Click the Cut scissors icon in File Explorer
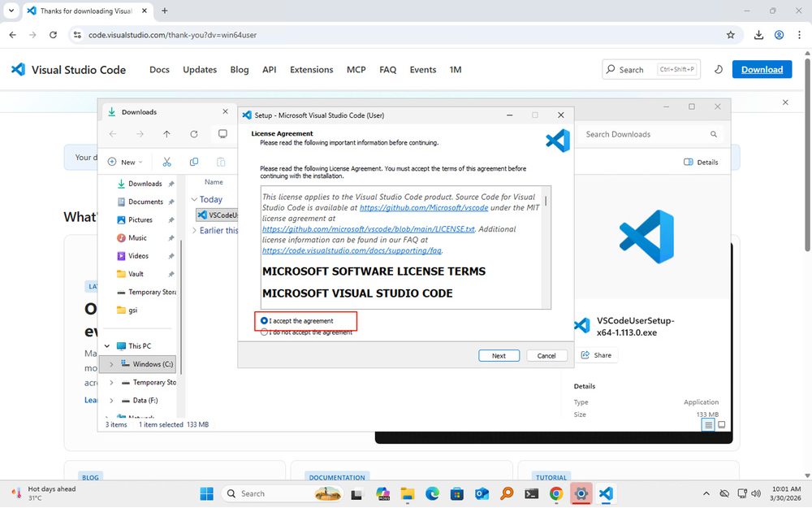 [x=166, y=162]
